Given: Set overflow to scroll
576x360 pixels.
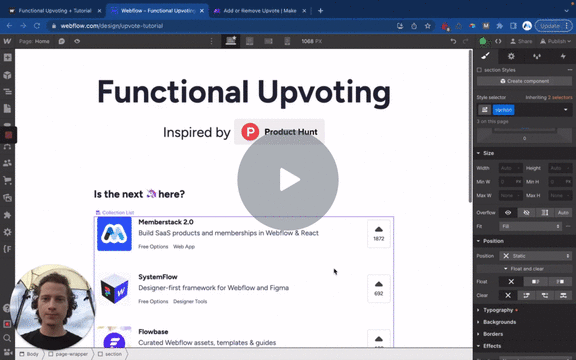Looking at the screenshot, I should click(545, 213).
